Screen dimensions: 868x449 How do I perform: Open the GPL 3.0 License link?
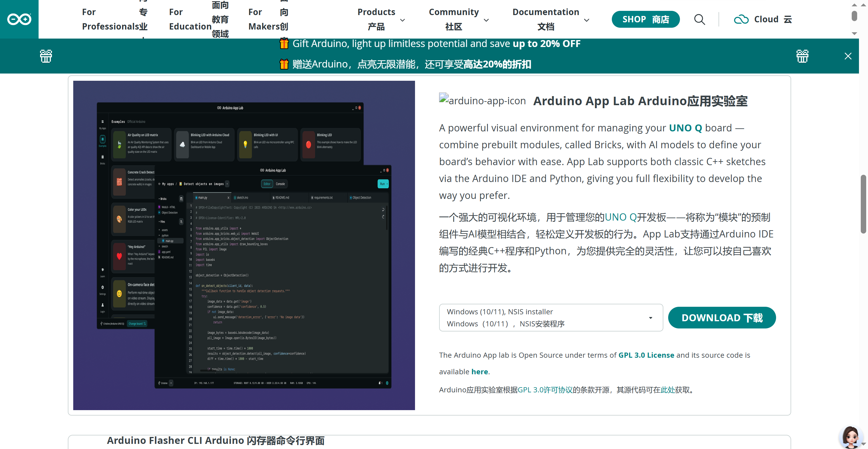[646, 355]
